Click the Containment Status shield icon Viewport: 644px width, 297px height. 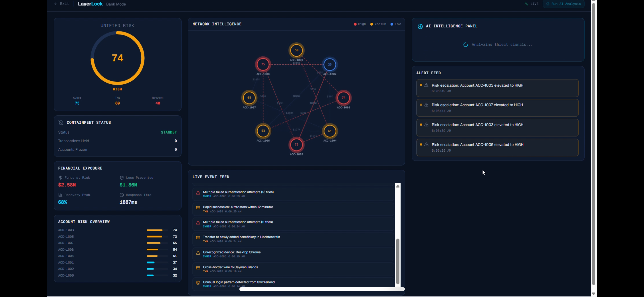pos(61,122)
